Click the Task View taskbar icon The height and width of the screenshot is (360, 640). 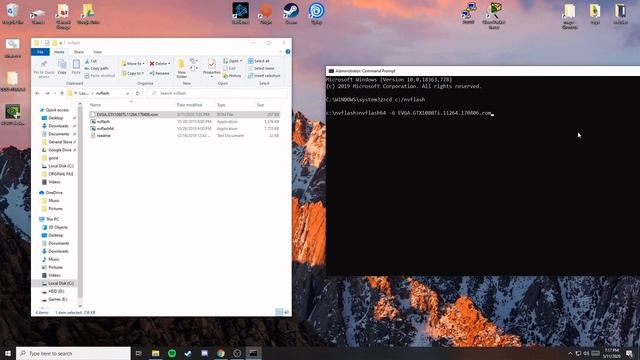[x=139, y=353]
